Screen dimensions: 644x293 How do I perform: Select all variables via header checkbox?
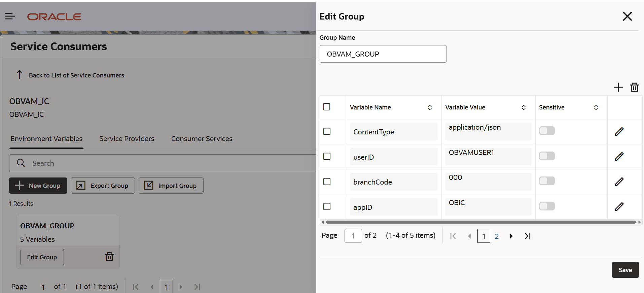(326, 107)
